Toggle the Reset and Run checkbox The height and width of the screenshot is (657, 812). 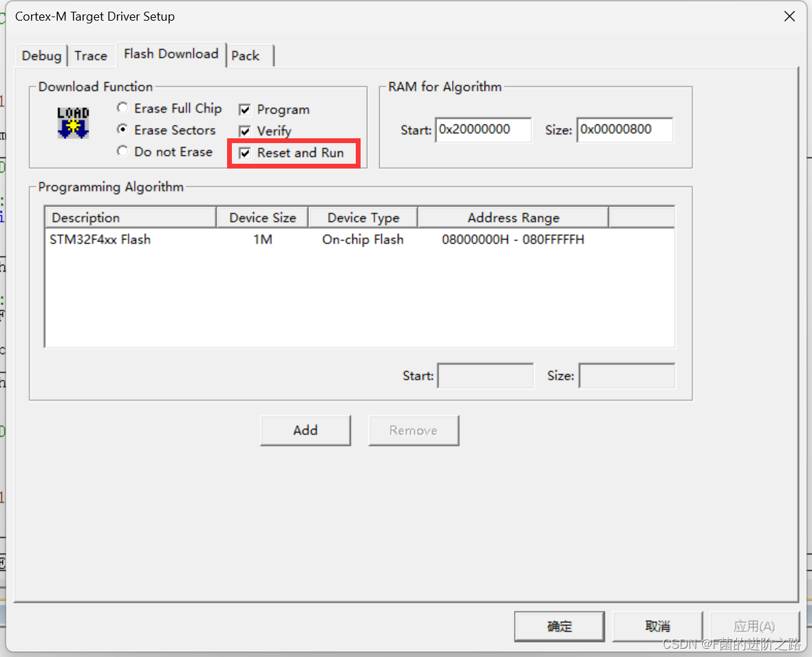coord(245,153)
